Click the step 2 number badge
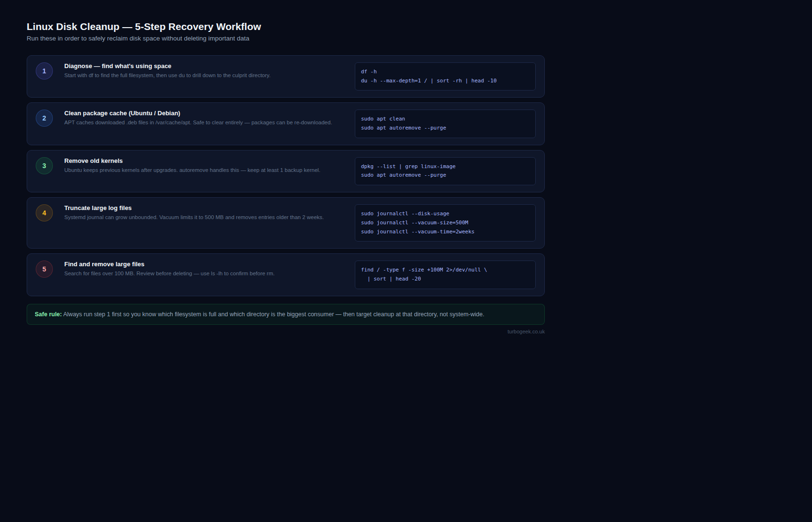812x522 pixels. coord(44,118)
